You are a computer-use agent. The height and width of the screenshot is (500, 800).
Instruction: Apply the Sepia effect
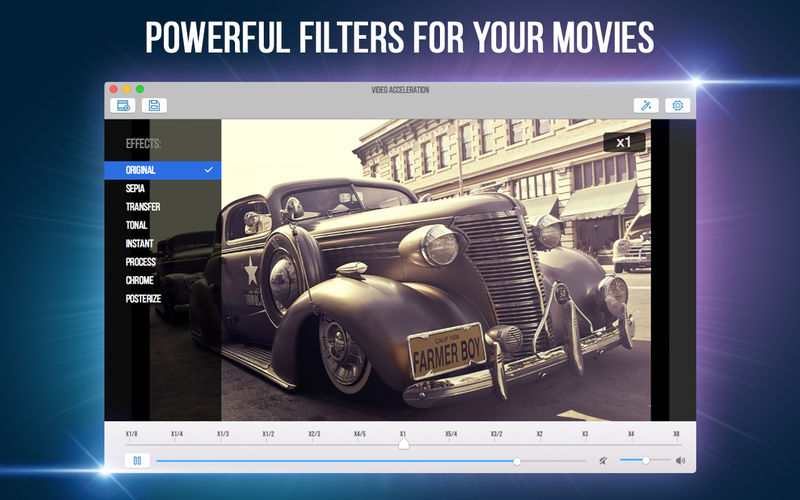(135, 188)
